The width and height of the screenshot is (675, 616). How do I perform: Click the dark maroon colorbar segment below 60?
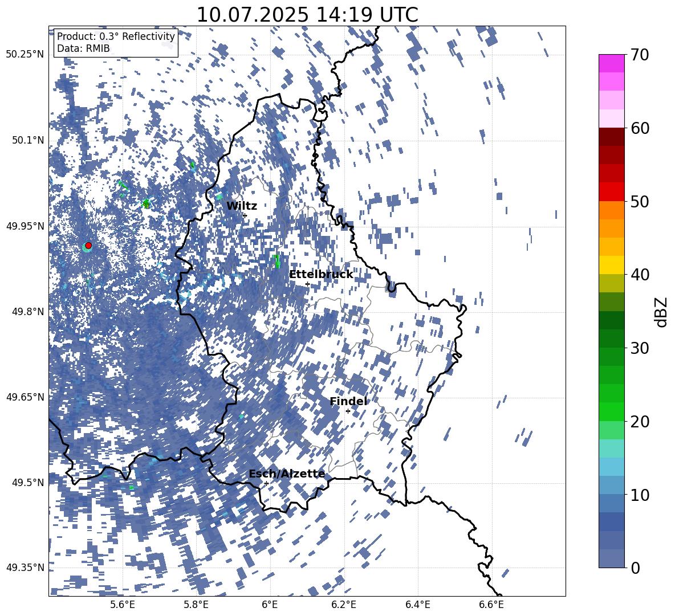tap(611, 137)
